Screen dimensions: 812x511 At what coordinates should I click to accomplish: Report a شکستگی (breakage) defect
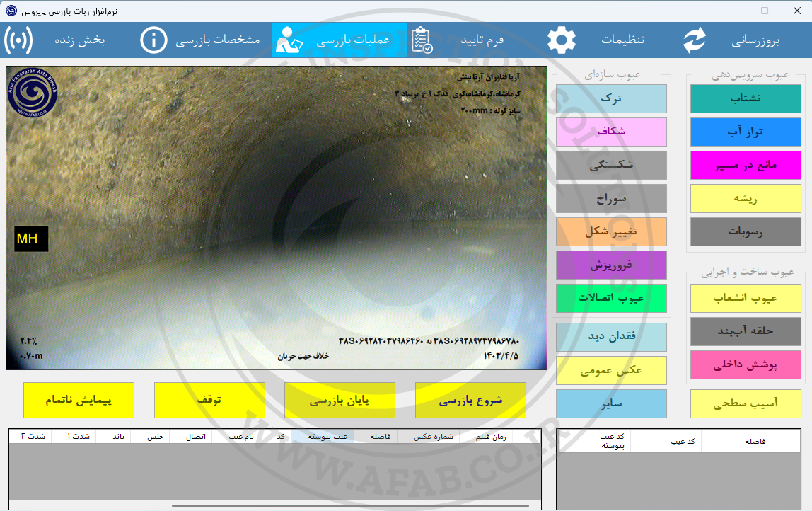611,165
